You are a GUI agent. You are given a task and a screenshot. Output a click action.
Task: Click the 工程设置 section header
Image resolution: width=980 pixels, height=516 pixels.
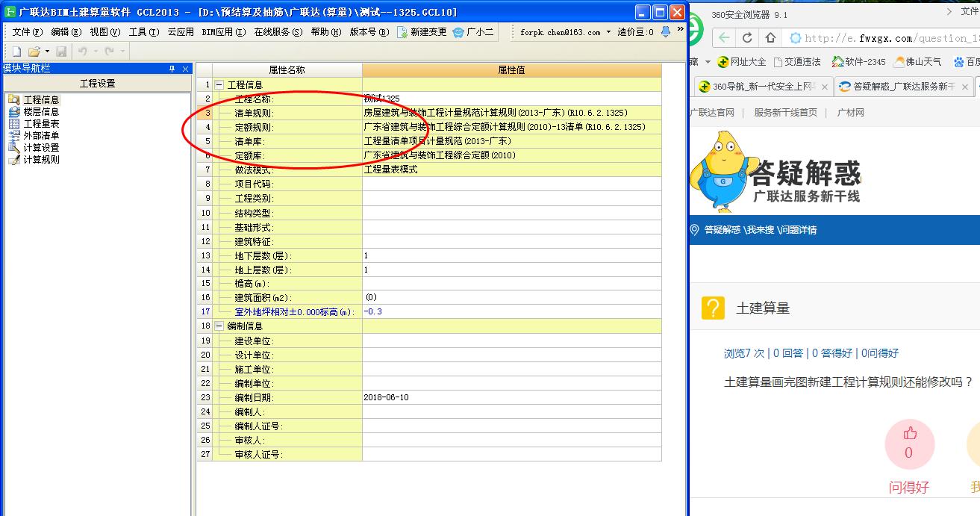pos(97,84)
